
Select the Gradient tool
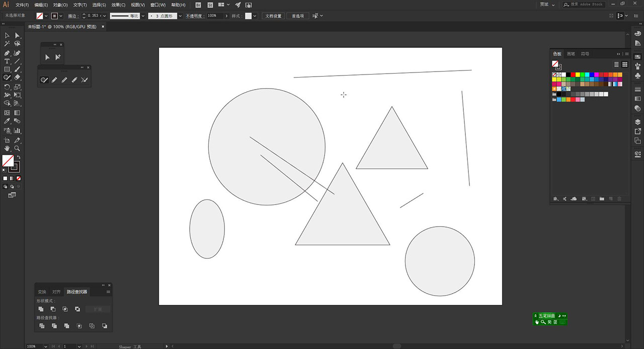tap(17, 113)
